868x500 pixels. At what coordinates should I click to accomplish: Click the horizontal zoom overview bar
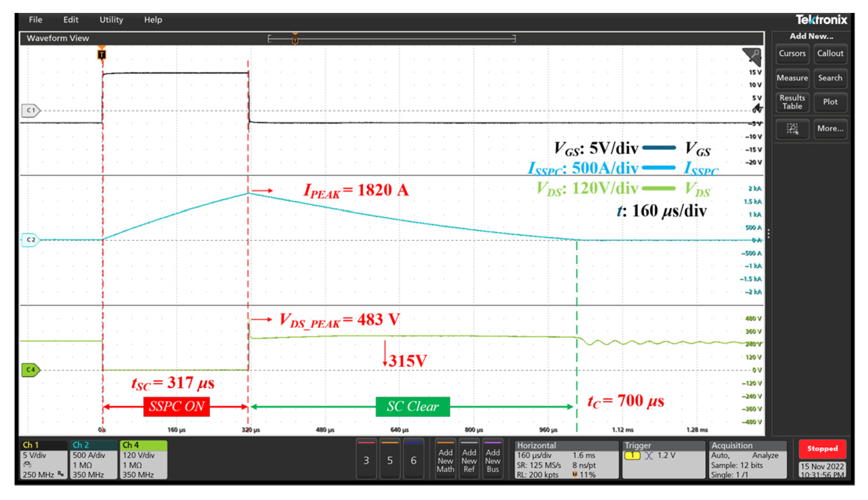(392, 38)
